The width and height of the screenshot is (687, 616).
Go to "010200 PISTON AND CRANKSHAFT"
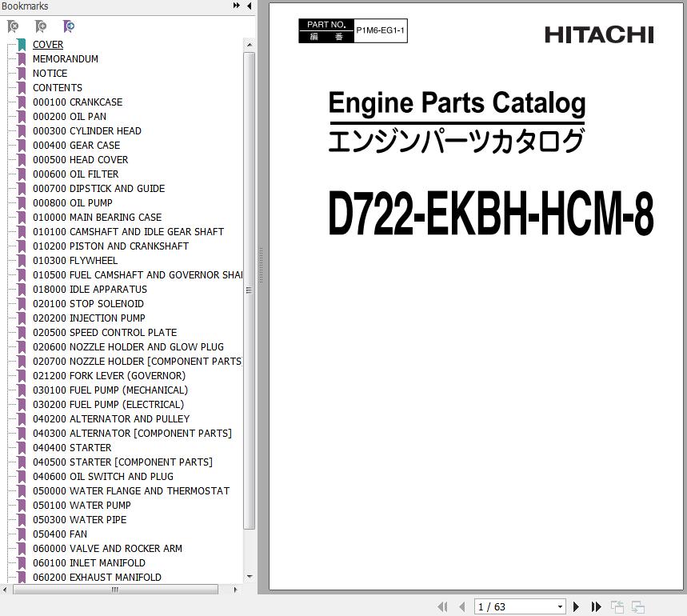click(x=110, y=246)
